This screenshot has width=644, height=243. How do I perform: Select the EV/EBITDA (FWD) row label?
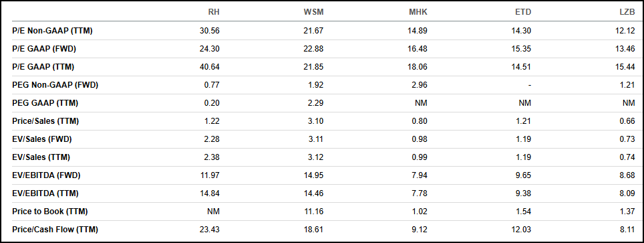(46, 175)
